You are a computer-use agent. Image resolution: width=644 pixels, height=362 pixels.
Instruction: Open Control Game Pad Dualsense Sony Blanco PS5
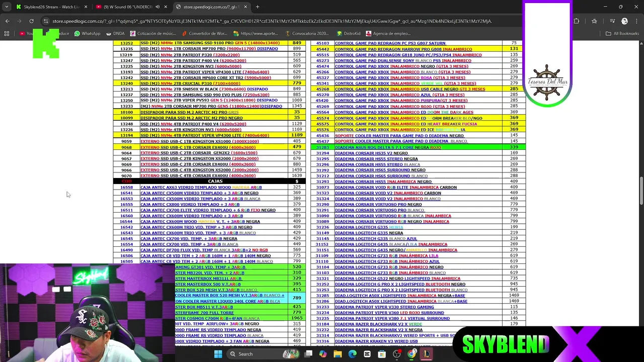pos(403,61)
